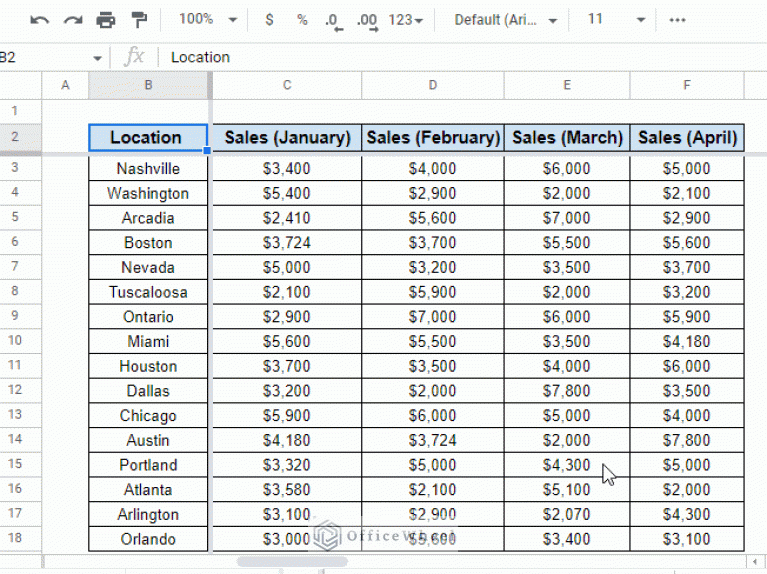Click the Portland cell
This screenshot has width=767, height=574.
pyautogui.click(x=148, y=465)
